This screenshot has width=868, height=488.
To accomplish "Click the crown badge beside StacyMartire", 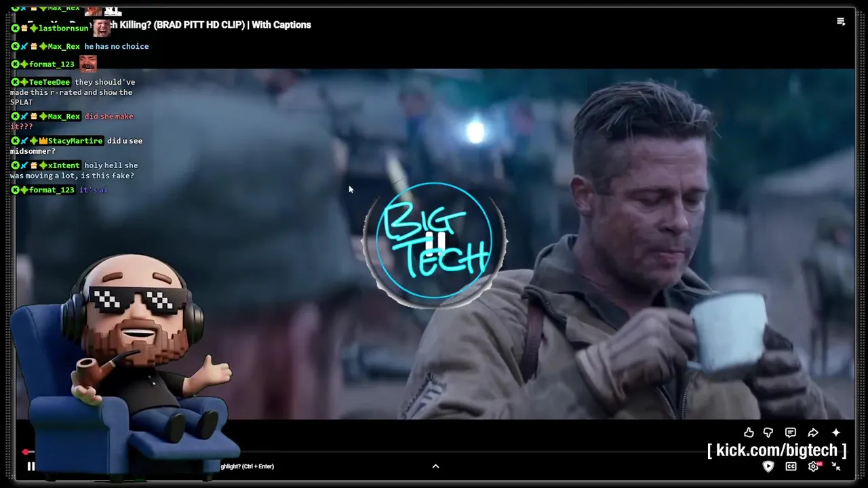I will [43, 141].
